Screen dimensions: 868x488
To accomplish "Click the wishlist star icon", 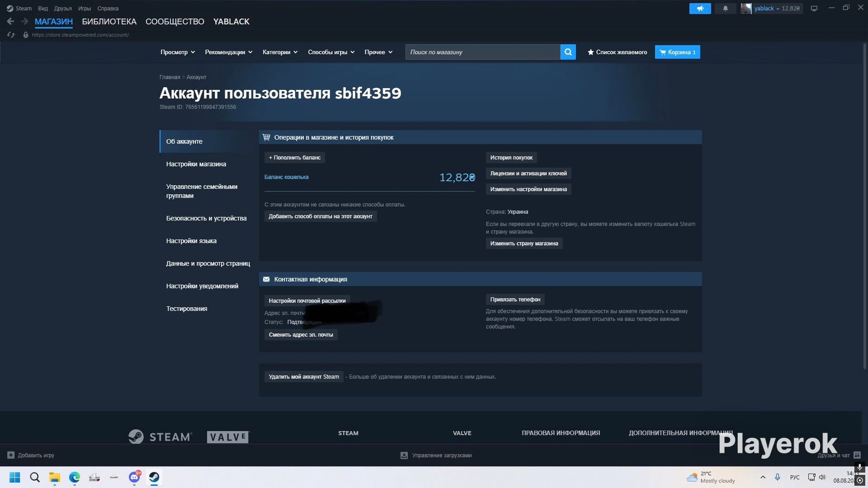I will click(590, 52).
